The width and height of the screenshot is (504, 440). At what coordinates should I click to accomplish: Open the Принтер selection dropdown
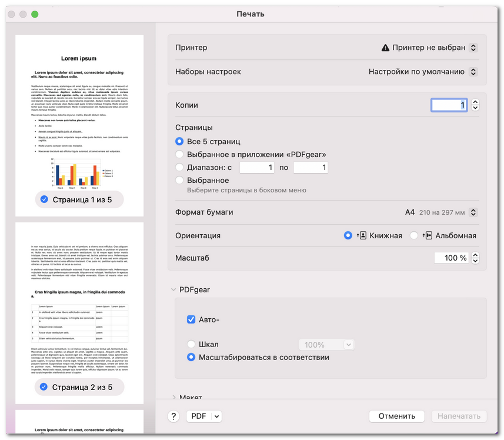point(473,48)
